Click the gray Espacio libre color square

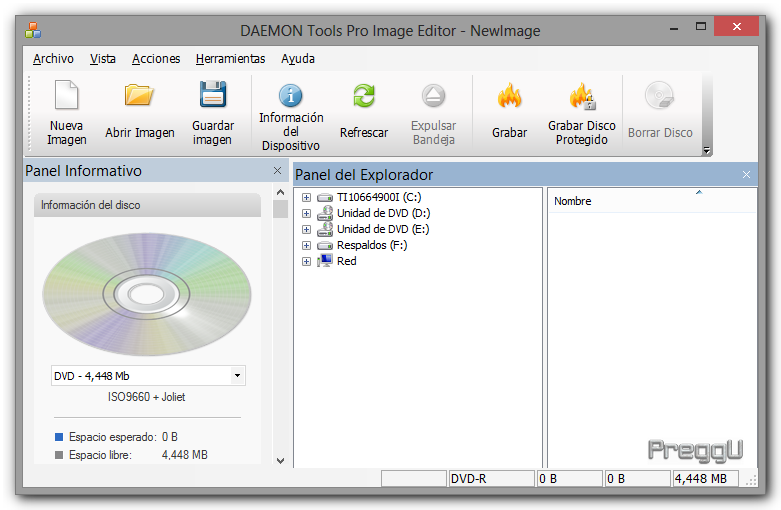click(x=59, y=455)
